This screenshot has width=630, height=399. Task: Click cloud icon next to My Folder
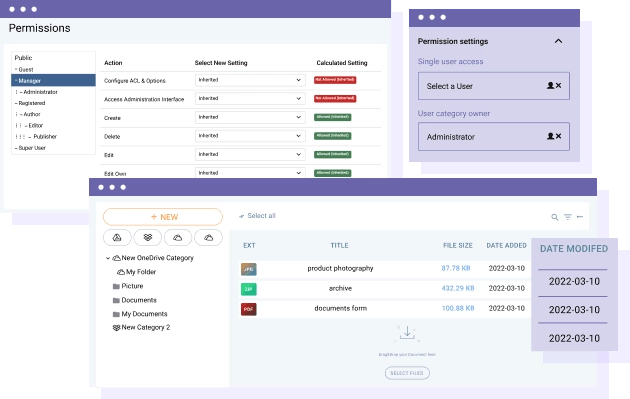point(121,272)
